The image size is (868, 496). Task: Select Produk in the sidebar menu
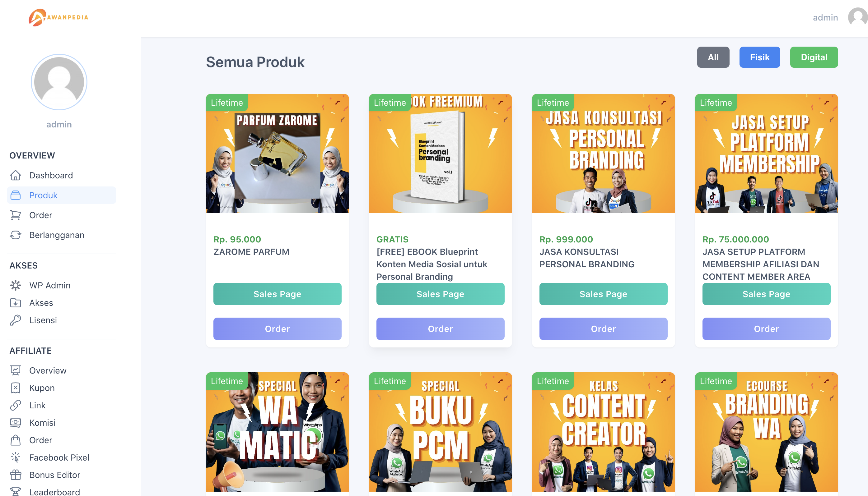coord(61,195)
